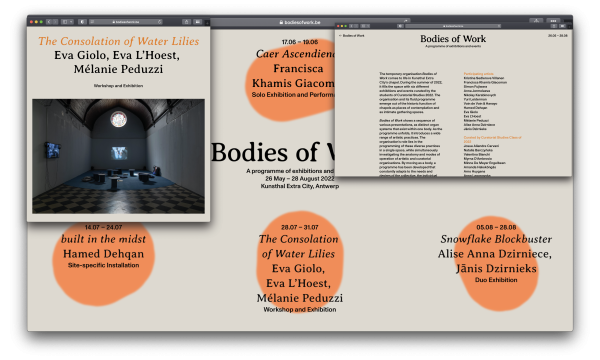This screenshot has width=600, height=360.
Task: Open privacy shield in Water Lilies window toolbar
Action: tap(82, 22)
